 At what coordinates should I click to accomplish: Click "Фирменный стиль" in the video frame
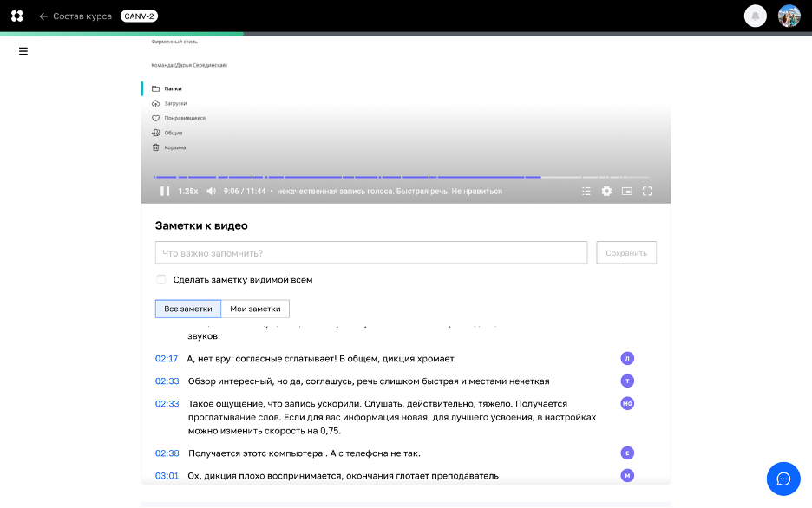tap(174, 42)
